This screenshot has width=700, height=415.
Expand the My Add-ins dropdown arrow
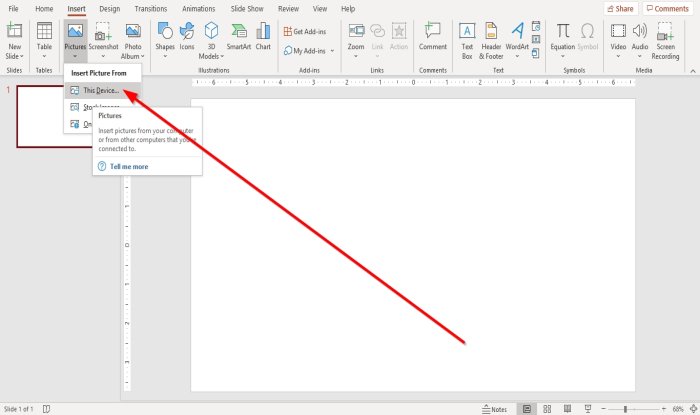pos(332,51)
